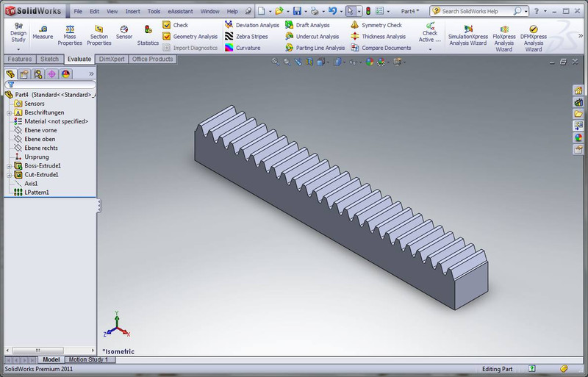Open the DisplayManager tab icon
This screenshot has width=588, height=377.
click(66, 74)
